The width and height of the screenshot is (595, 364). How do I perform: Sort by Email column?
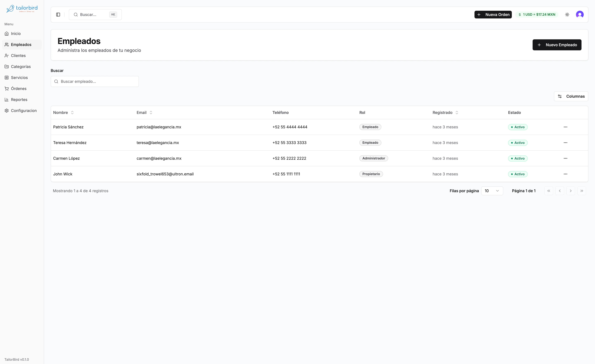(x=144, y=113)
